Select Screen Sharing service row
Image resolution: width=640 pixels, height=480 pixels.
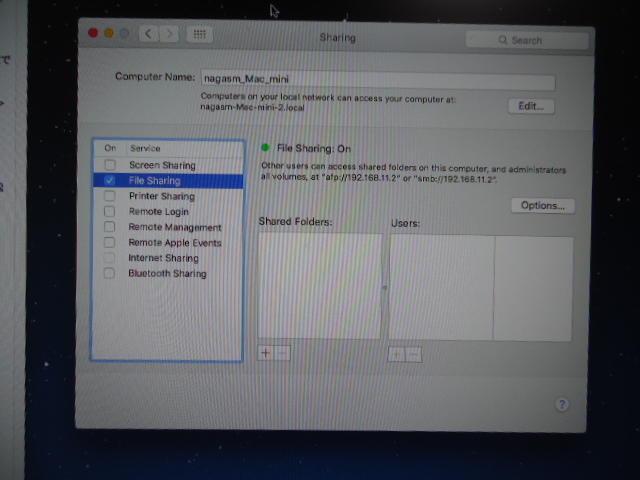[168, 165]
